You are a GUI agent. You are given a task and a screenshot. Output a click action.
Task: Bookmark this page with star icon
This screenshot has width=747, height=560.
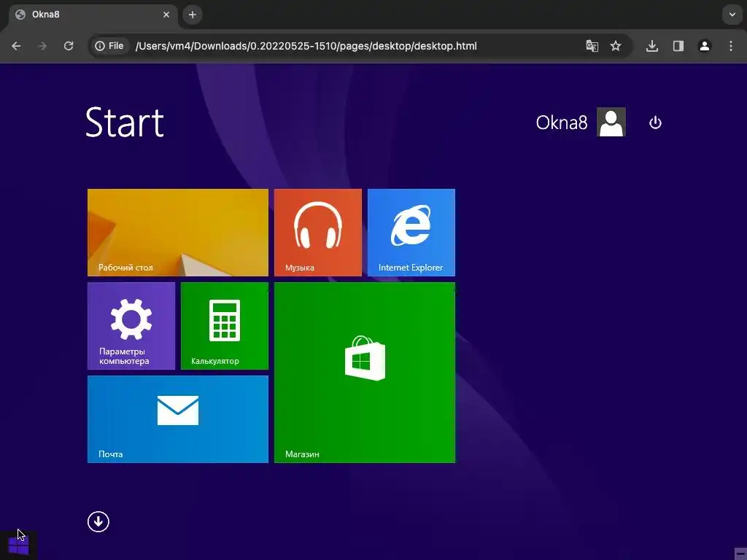[x=616, y=46]
